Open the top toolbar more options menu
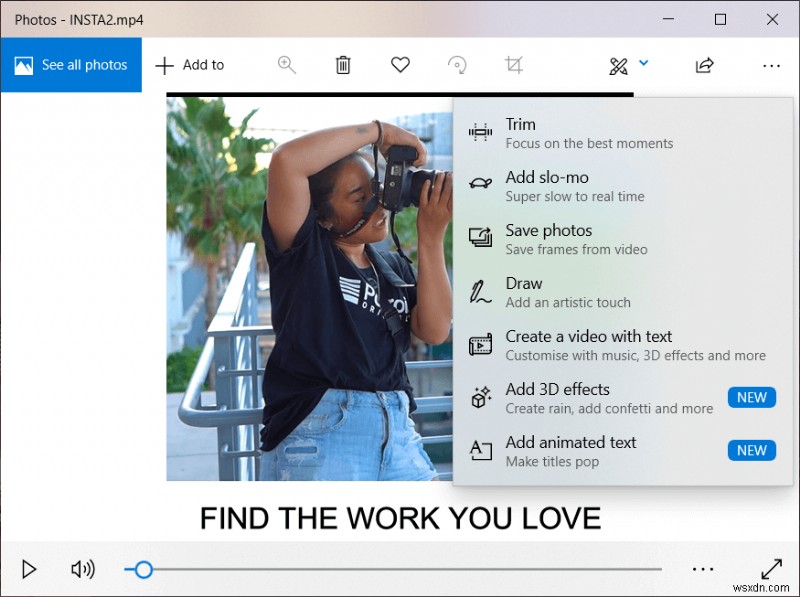800x597 pixels. tap(771, 65)
